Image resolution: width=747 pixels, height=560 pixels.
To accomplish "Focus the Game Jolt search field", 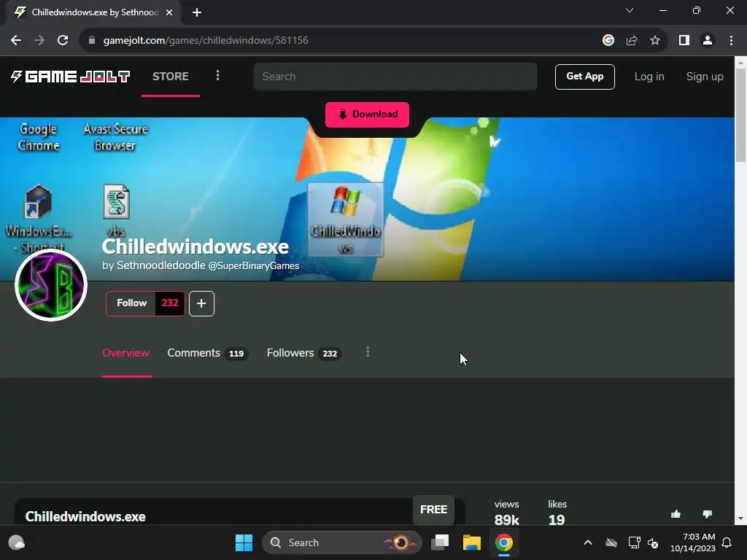I will coord(395,77).
